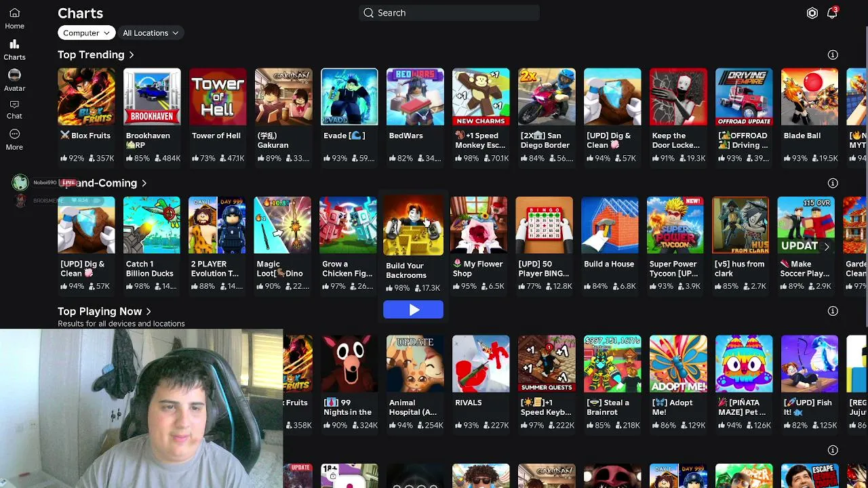The image size is (868, 488).
Task: Open the Piñata Maze Pet game thumbnail
Action: (x=744, y=364)
